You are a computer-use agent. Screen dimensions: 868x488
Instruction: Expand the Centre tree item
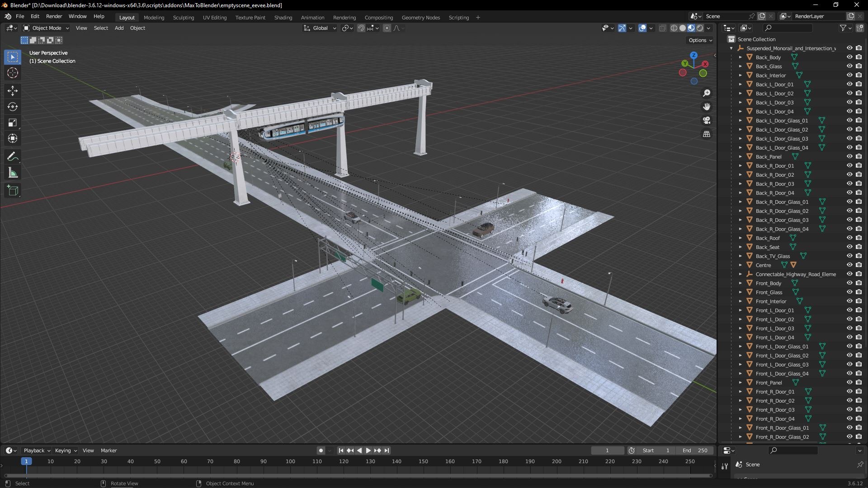coord(741,265)
